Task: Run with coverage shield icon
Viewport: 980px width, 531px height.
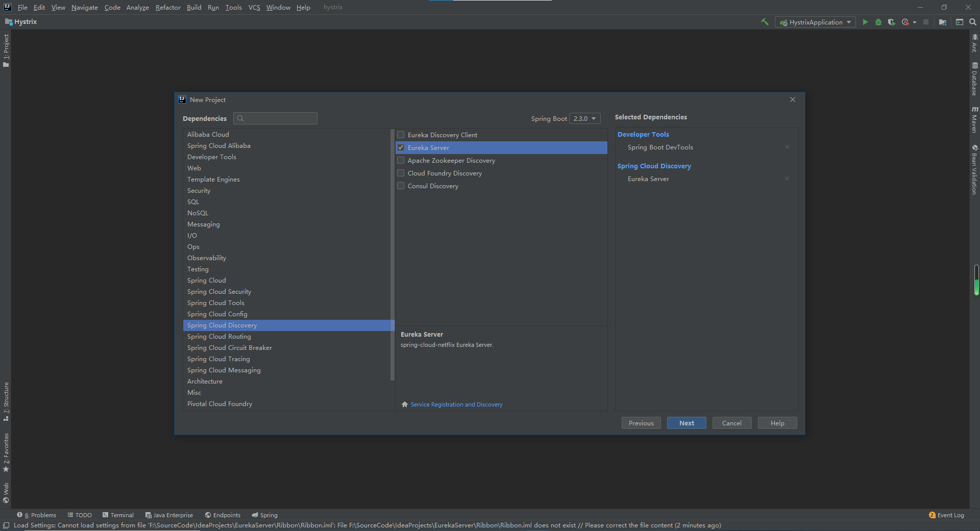Action: click(x=891, y=22)
